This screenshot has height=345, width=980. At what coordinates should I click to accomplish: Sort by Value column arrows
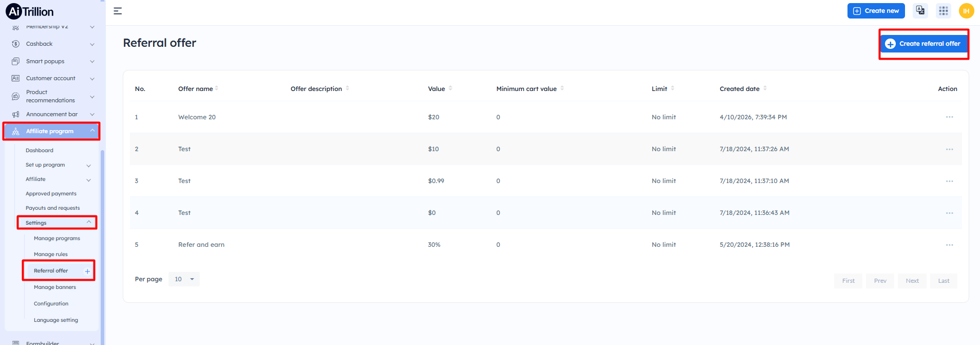pyautogui.click(x=450, y=88)
